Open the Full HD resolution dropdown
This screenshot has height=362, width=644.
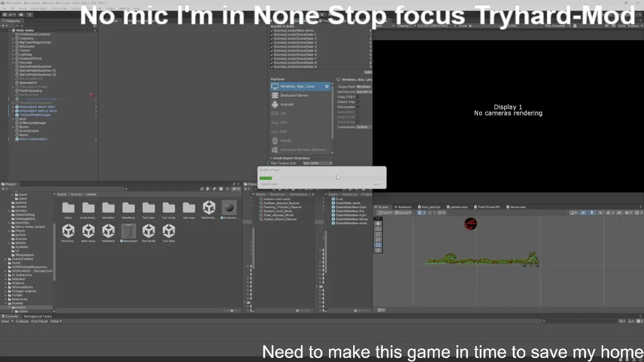click(x=436, y=26)
